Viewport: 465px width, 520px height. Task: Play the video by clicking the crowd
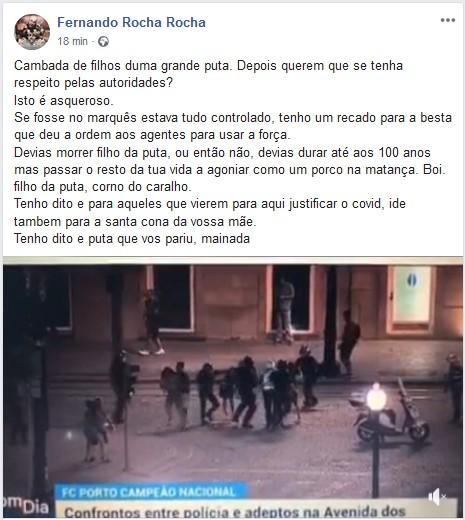click(240, 392)
